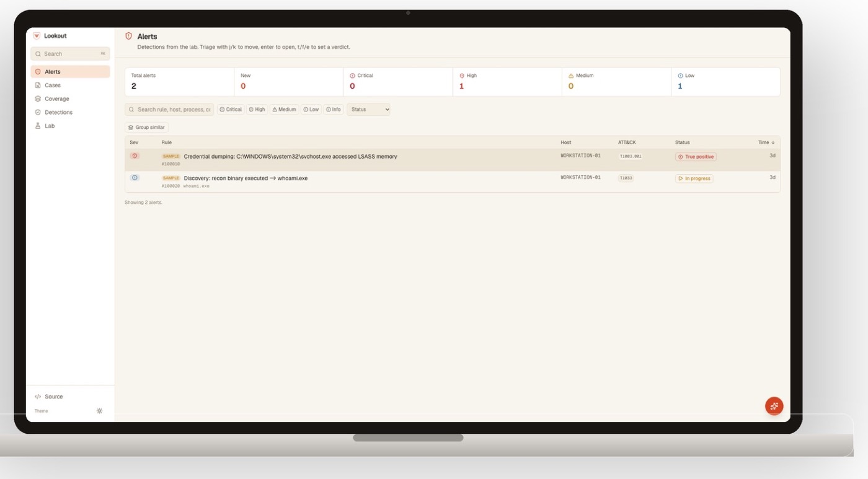Click the Group similar button
Image resolution: width=868 pixels, height=479 pixels.
coord(147,127)
